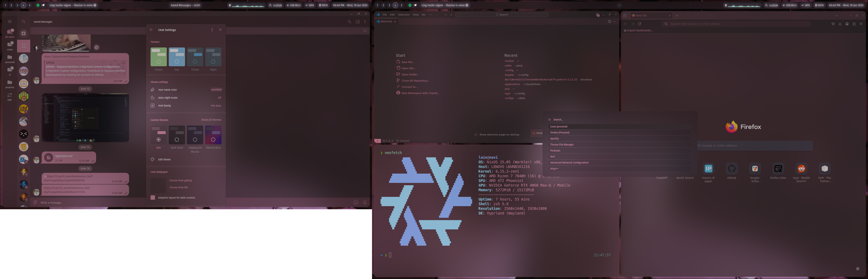
Task: Click Import bookmarks... in Firefox
Action: pyautogui.click(x=638, y=30)
